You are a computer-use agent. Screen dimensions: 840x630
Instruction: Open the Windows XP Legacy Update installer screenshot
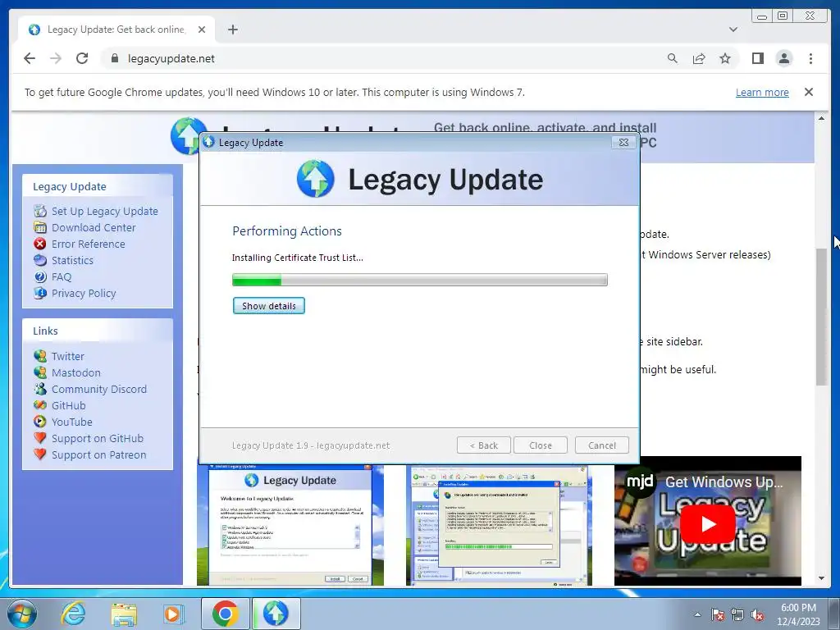click(290, 525)
